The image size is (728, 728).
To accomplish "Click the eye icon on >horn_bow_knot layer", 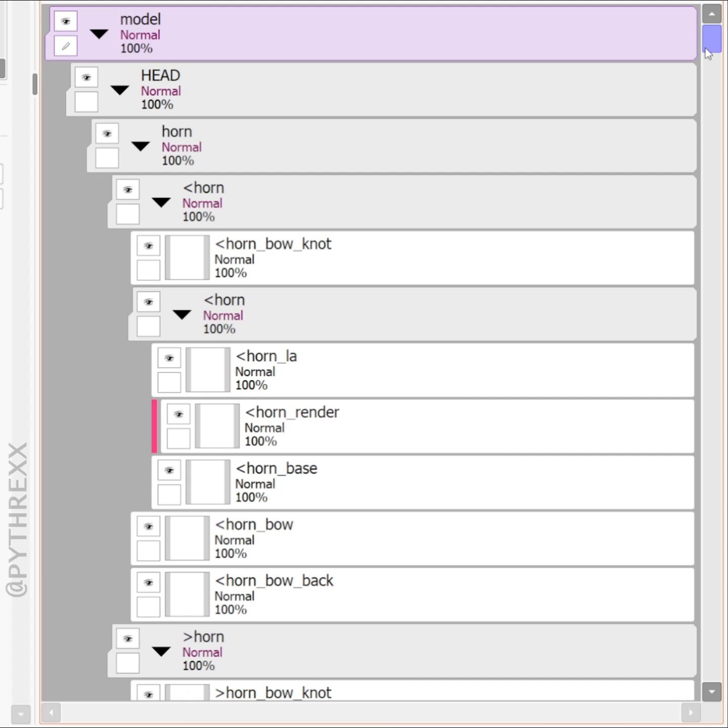I will (148, 694).
